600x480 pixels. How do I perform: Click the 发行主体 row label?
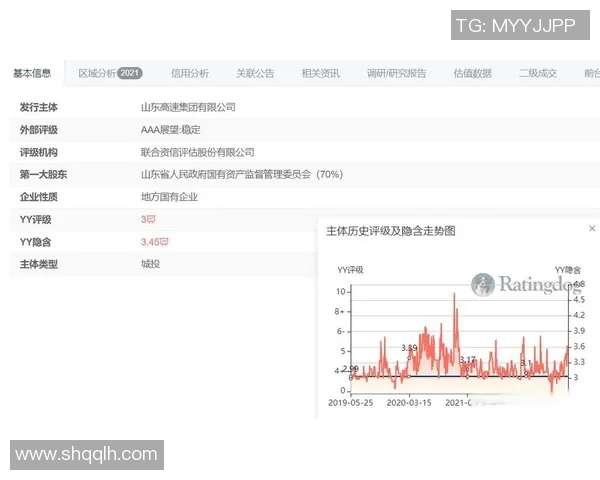pos(39,108)
